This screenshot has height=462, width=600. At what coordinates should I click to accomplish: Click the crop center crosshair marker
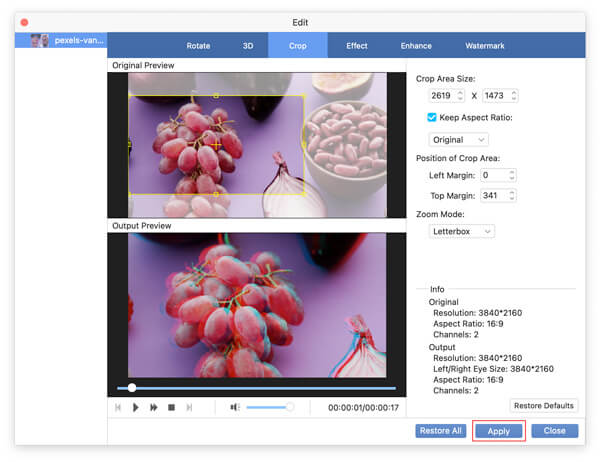click(x=216, y=145)
